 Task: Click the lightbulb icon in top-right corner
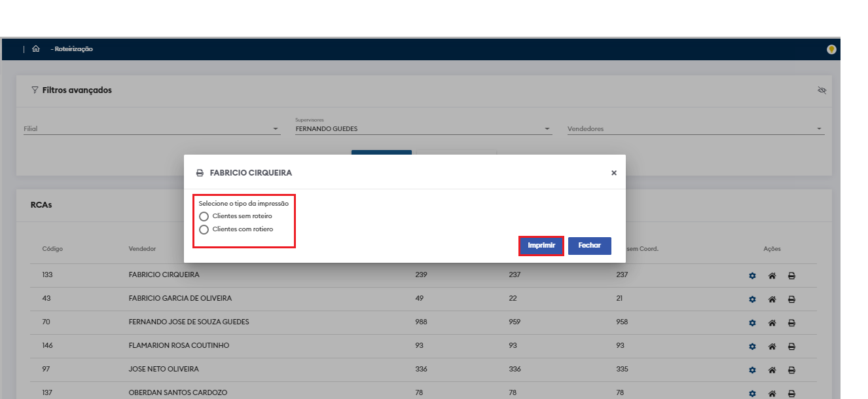831,49
